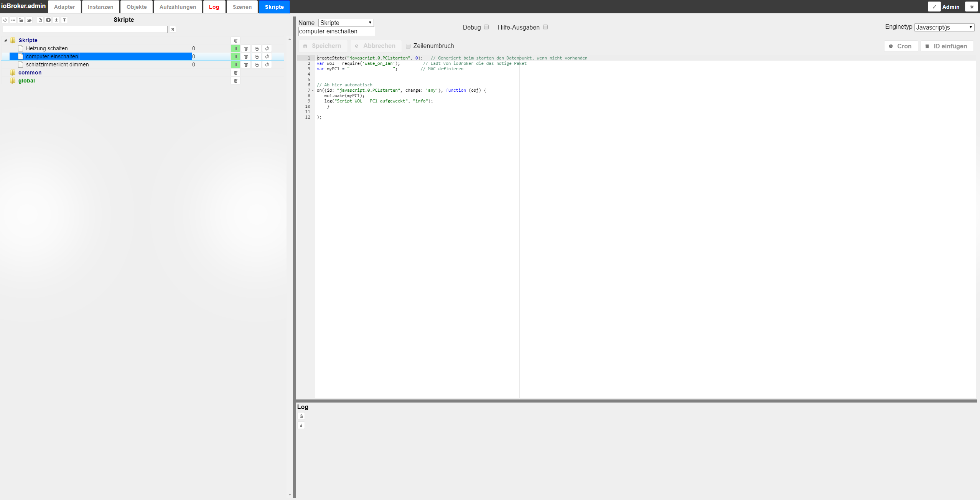The image size is (980, 500).
Task: Click the Cron button
Action: coord(901,46)
